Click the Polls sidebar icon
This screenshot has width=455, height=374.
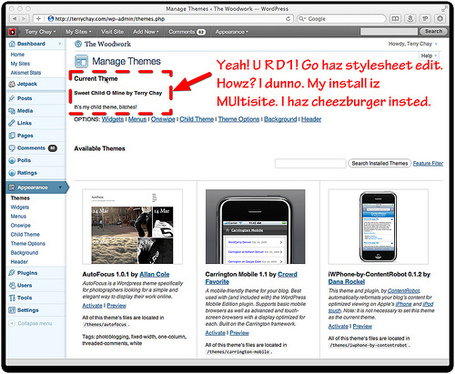pyautogui.click(x=12, y=160)
